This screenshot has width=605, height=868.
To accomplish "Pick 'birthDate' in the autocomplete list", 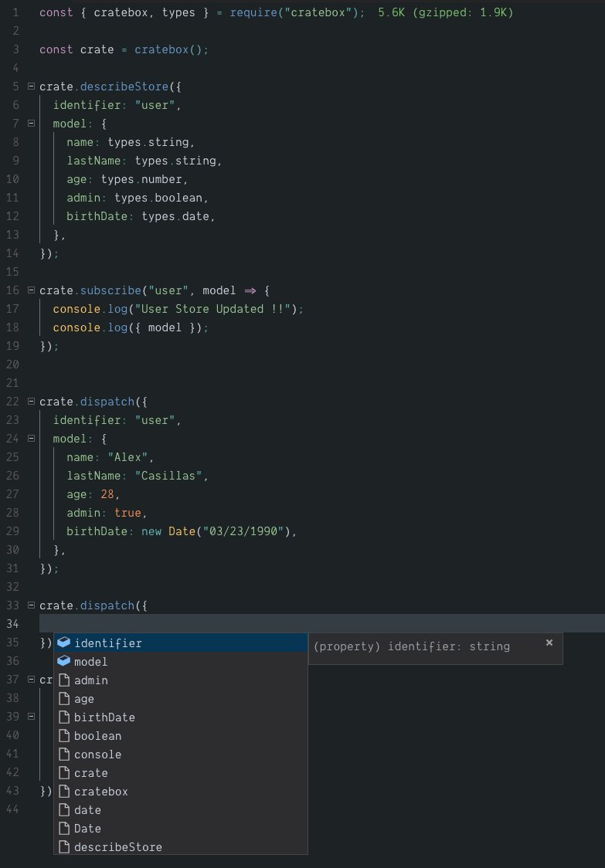I will (x=181, y=717).
